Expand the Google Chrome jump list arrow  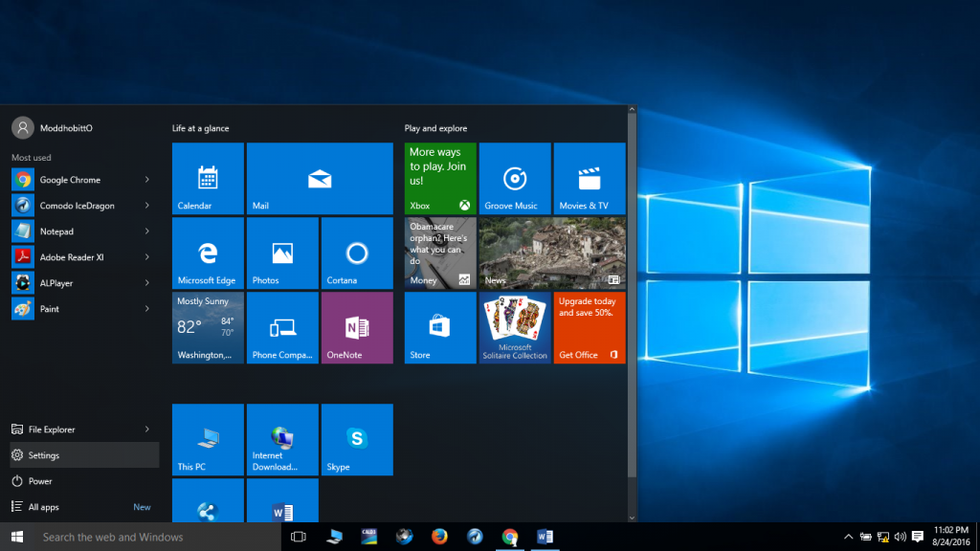(x=146, y=180)
